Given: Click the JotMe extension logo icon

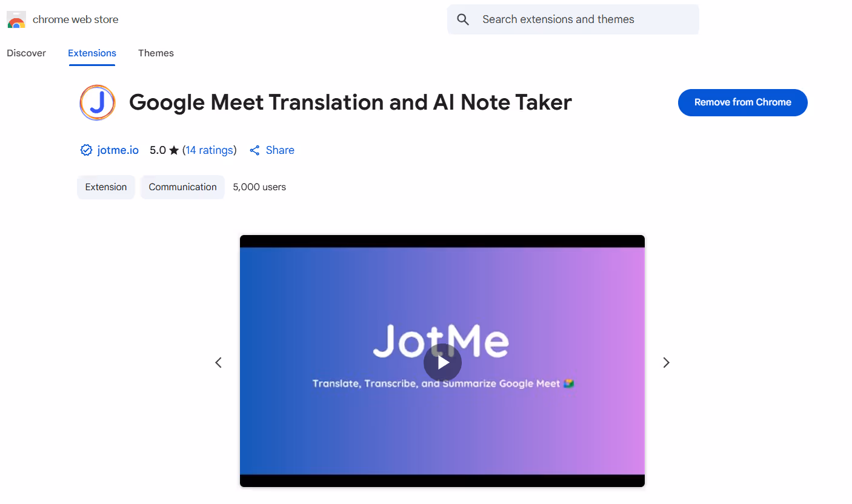Looking at the screenshot, I should coord(97,102).
